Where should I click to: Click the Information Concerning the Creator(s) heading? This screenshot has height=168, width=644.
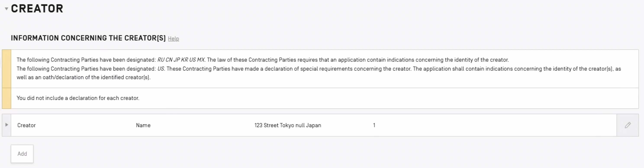(88, 38)
